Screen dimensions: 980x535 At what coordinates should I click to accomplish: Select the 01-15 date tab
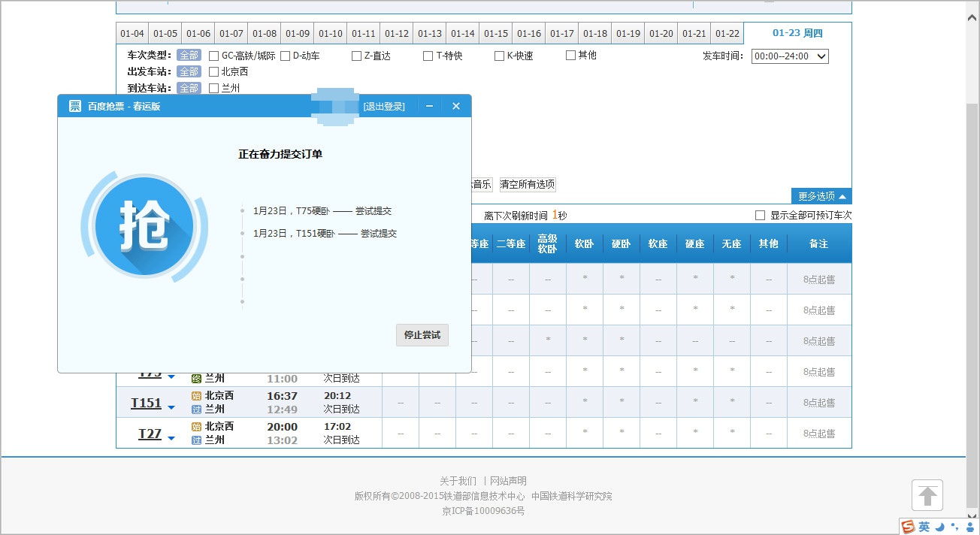pyautogui.click(x=496, y=34)
